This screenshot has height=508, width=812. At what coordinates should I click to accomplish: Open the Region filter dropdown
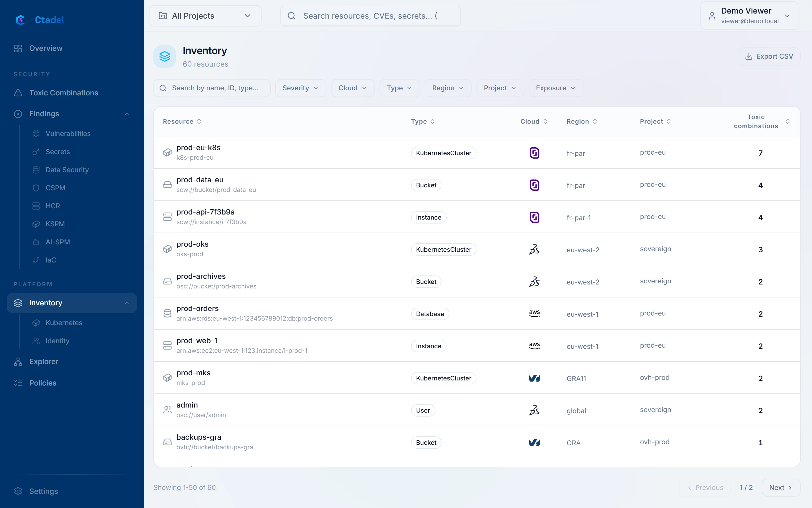[448, 88]
